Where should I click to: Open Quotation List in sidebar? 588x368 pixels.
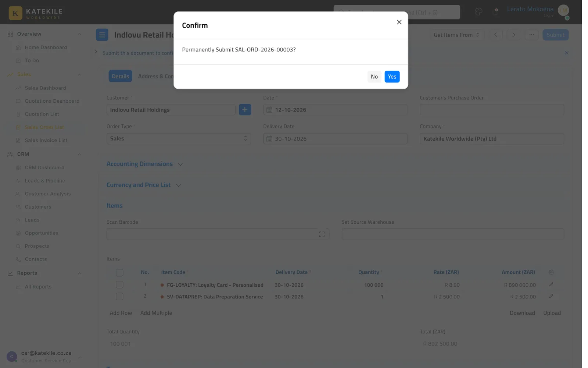(42, 114)
